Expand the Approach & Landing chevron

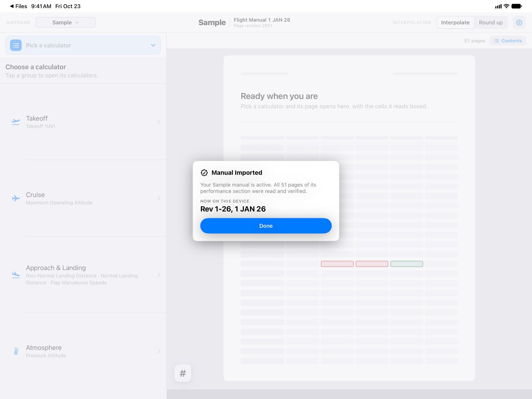click(x=159, y=275)
